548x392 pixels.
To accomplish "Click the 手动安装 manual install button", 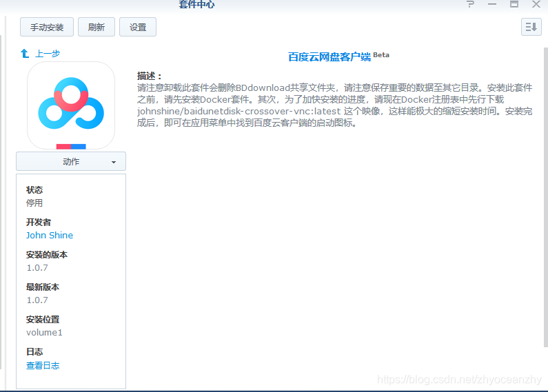I will point(47,27).
